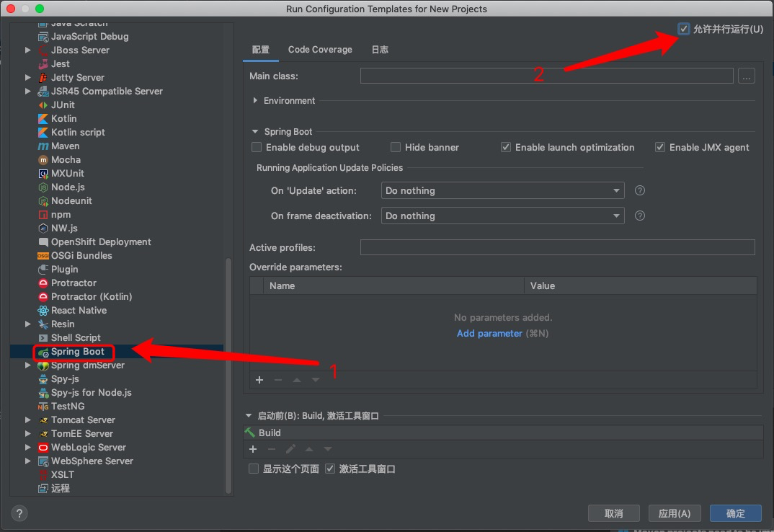Image resolution: width=774 pixels, height=532 pixels.
Task: Click the MXUnit icon
Action: [x=43, y=174]
